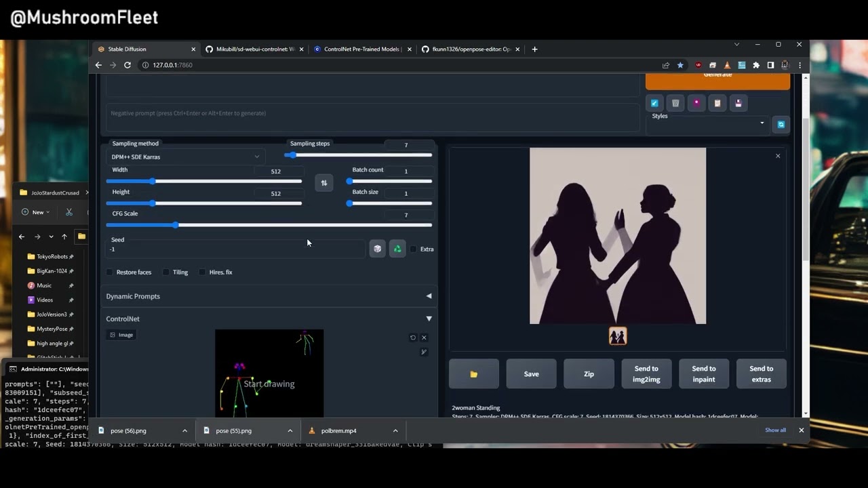Click the Save button
The width and height of the screenshot is (868, 488).
click(x=532, y=374)
